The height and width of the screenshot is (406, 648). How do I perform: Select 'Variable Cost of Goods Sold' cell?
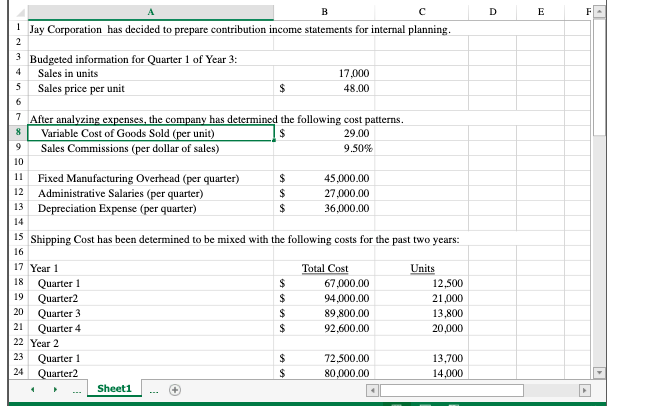150,133
